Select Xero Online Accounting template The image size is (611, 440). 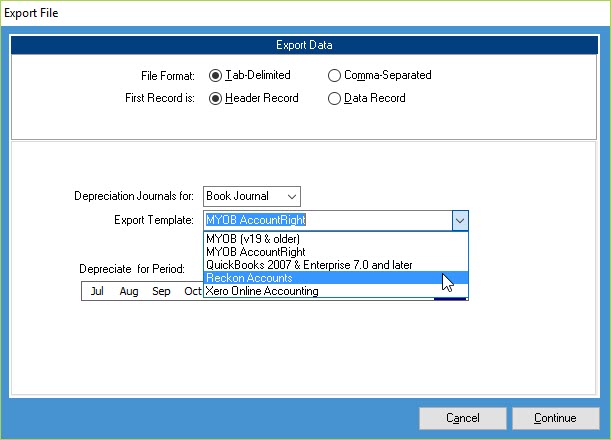[x=336, y=291]
